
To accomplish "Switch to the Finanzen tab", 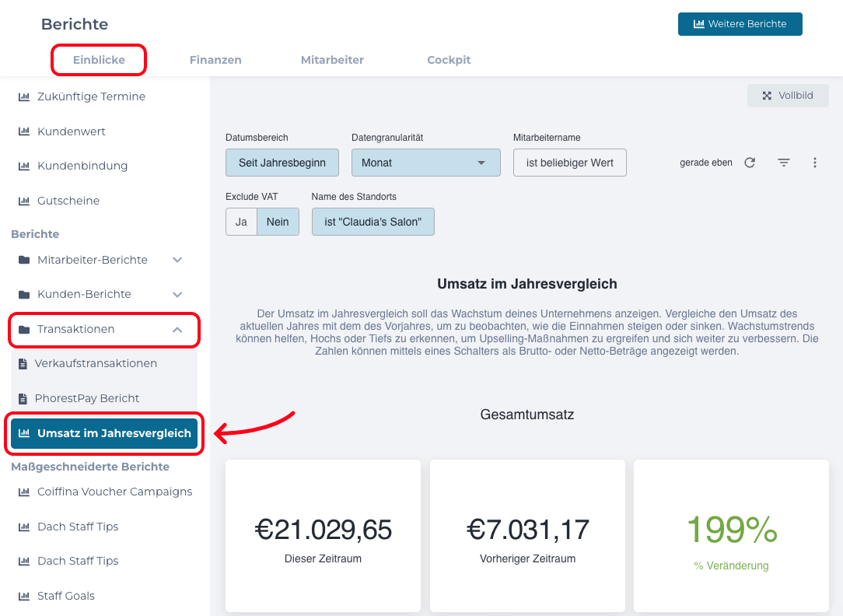I will 215,60.
